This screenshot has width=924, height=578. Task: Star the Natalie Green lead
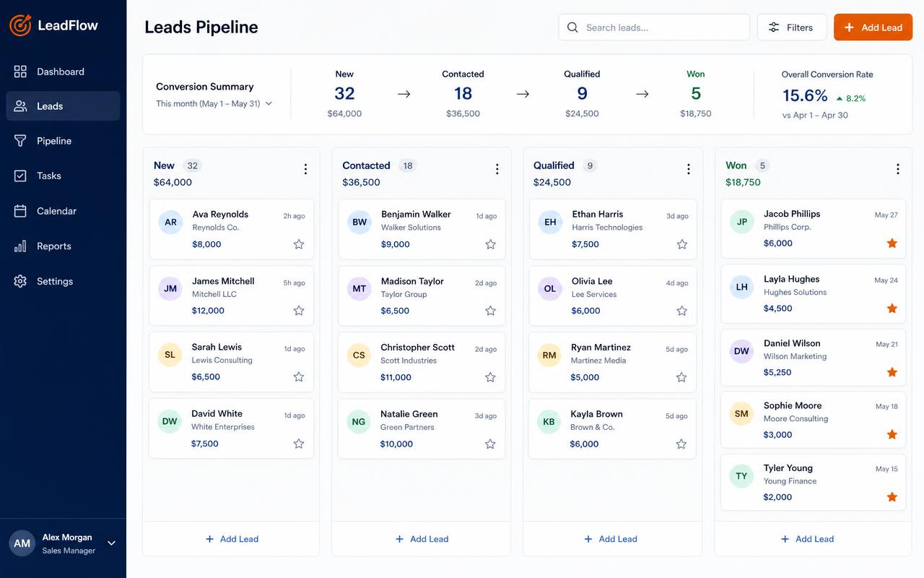(490, 444)
